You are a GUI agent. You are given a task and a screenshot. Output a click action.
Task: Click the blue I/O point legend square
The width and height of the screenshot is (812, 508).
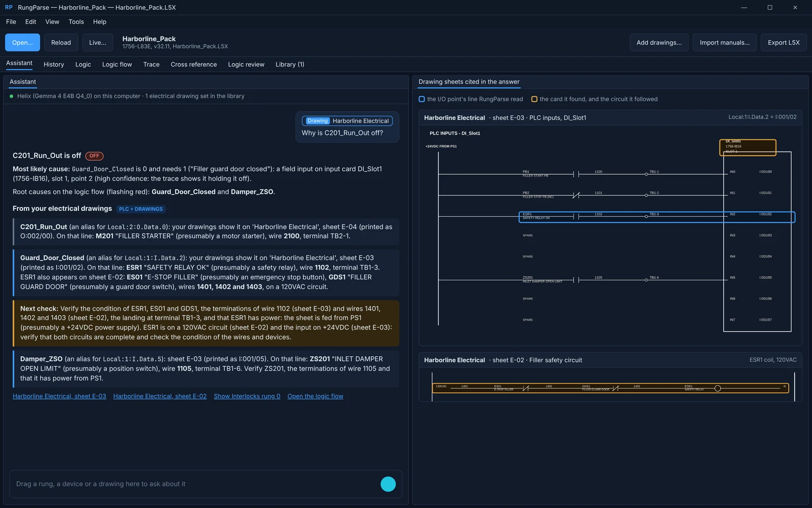422,99
